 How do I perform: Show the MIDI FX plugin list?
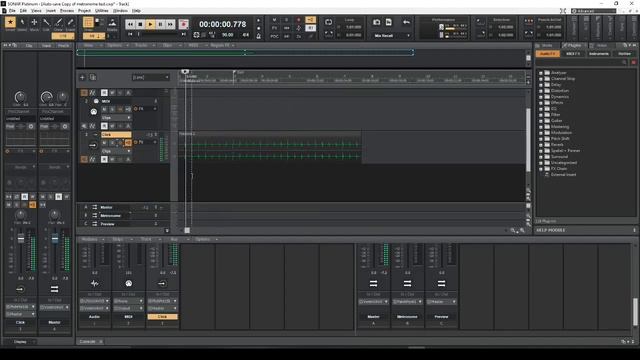pyautogui.click(x=573, y=53)
